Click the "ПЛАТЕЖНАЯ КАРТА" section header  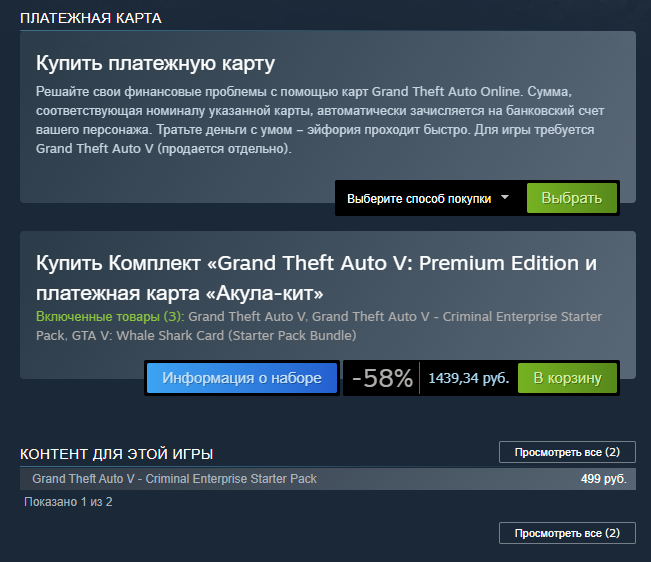point(90,18)
